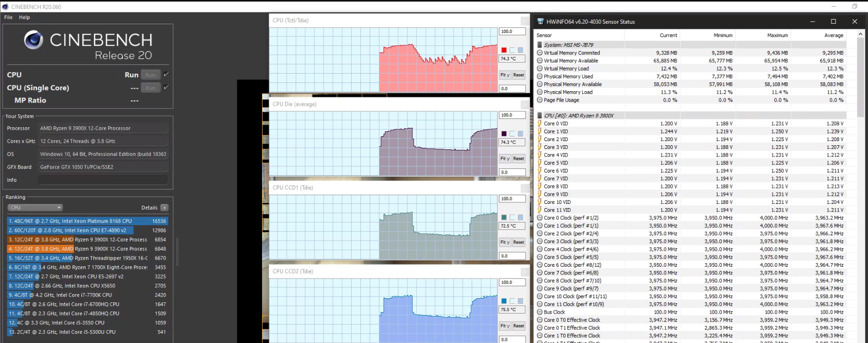Run the CPU multi-core benchmark

point(150,75)
